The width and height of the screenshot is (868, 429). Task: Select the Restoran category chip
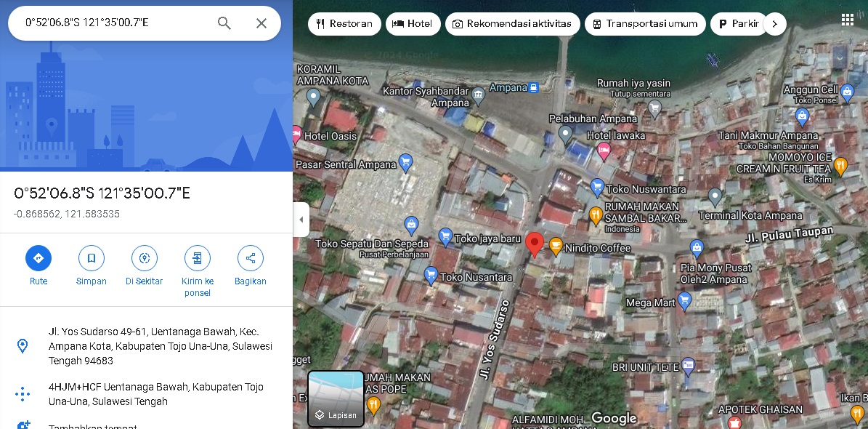pos(344,24)
